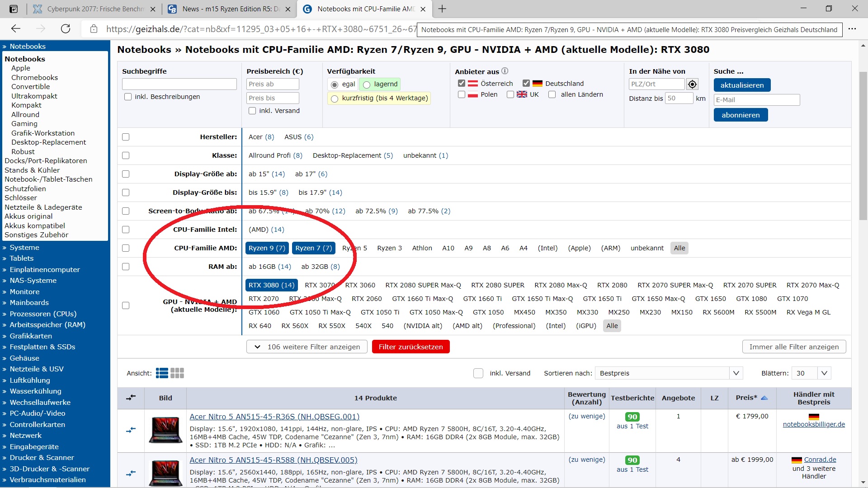
Task: Switch to the Cyberpunk 2077 browser tab
Action: point(95,9)
